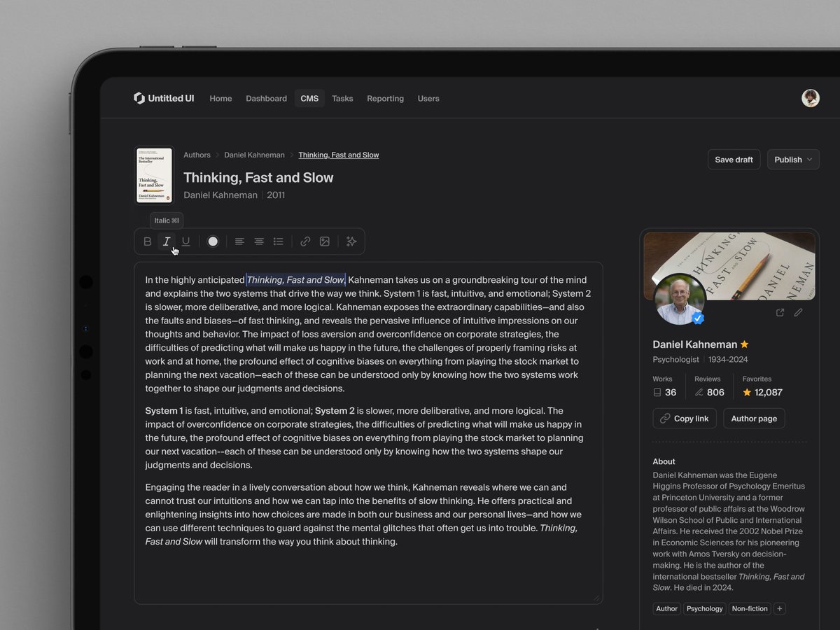Click the bold System 1 text
This screenshot has width=840, height=630.
(164, 411)
